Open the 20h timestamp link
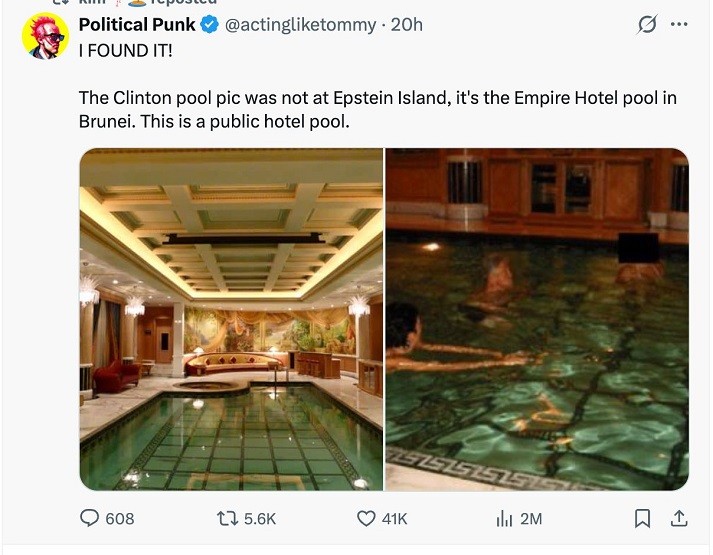The image size is (713, 555). [x=406, y=25]
